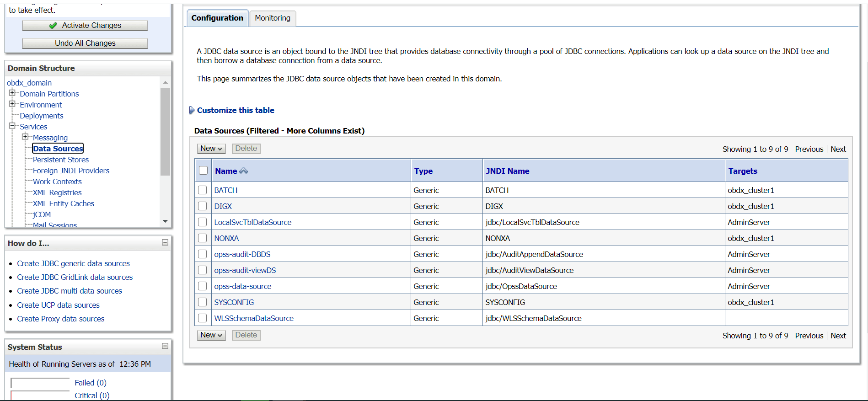Screen dimensions: 868x401
Task: Select the Configuration tab
Action: [217, 18]
